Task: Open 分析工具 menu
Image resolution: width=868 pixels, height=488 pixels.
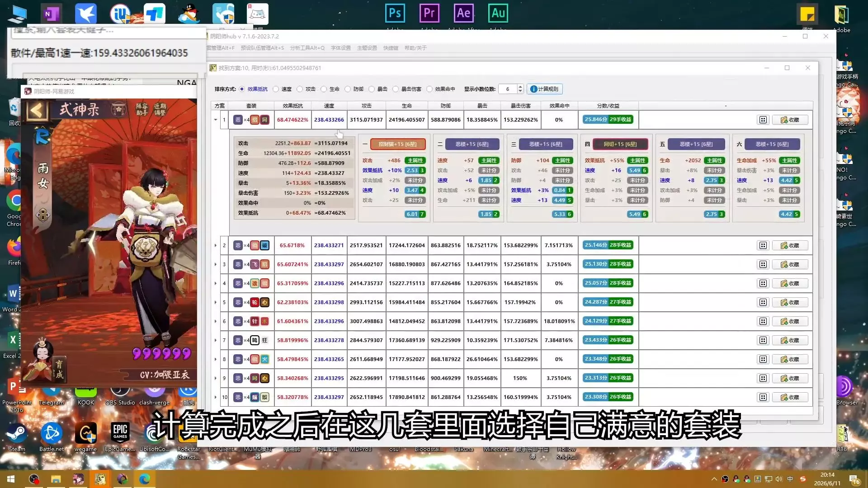Action: [307, 48]
